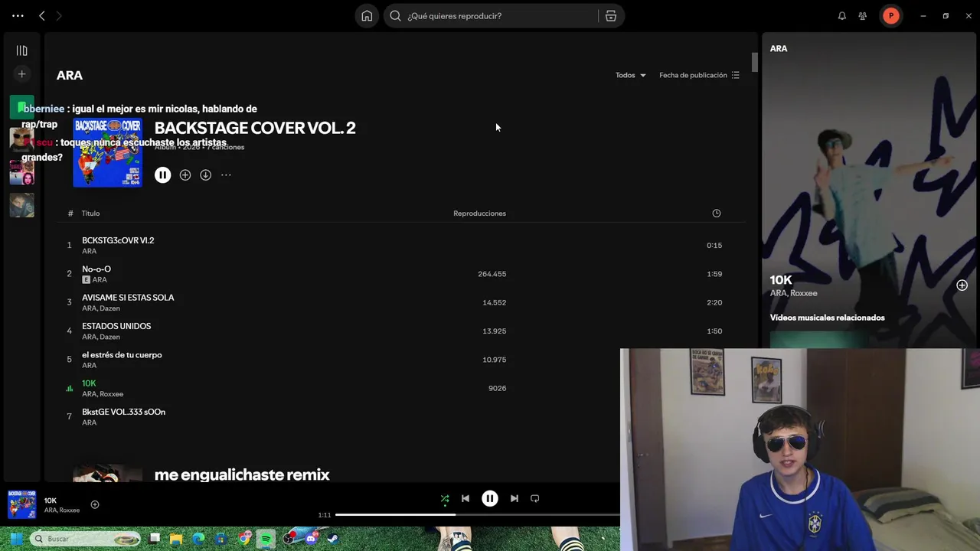Open Steam from taskbar
Image resolution: width=980 pixels, height=551 pixels.
(333, 539)
